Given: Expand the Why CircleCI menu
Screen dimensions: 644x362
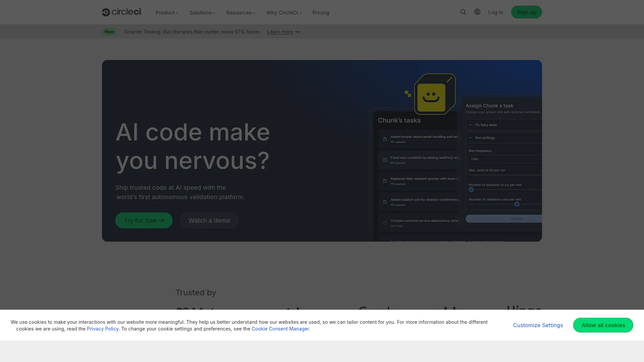Looking at the screenshot, I should click(284, 13).
